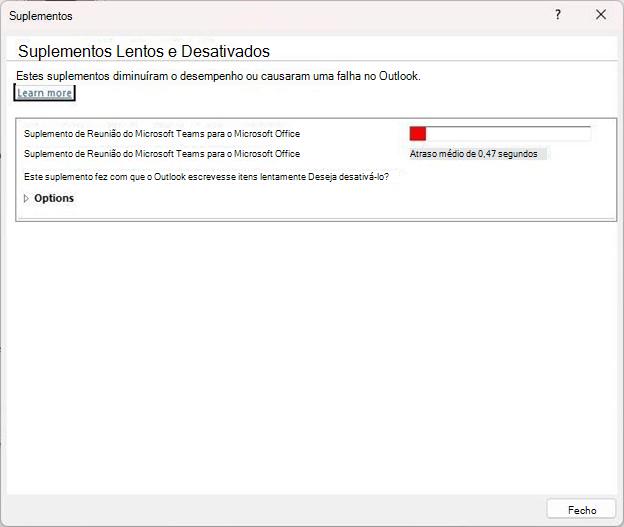Click the bold Options label
This screenshot has height=527, width=624.
[x=54, y=198]
